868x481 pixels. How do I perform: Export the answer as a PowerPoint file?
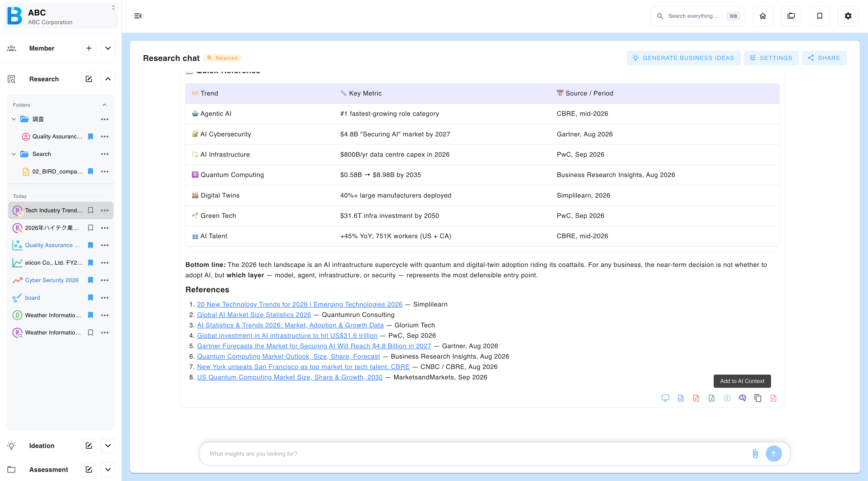pos(696,398)
